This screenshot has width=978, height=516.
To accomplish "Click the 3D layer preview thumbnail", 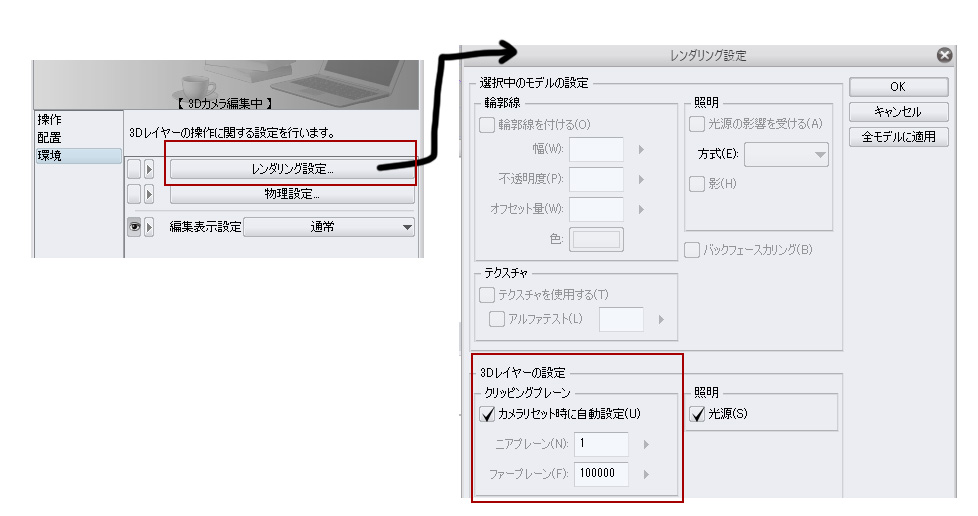I will [x=226, y=85].
